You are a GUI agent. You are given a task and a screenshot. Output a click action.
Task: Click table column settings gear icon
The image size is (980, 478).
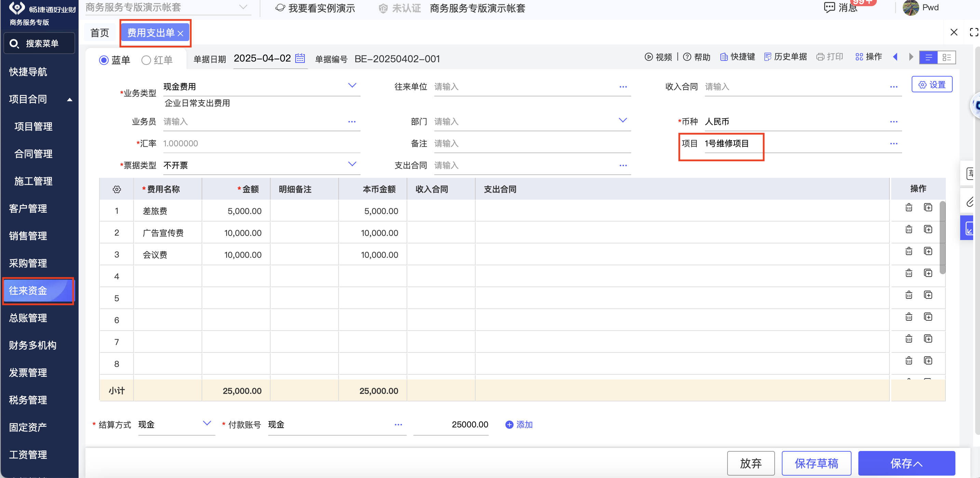click(117, 189)
